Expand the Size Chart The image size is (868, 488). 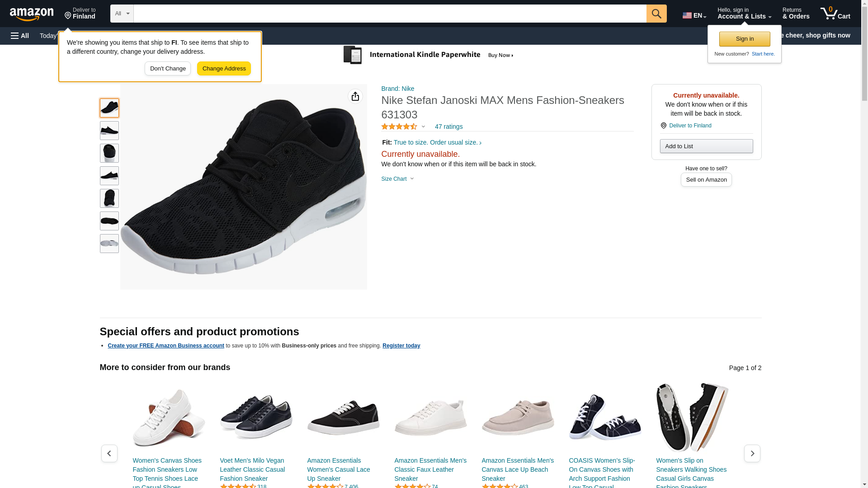(397, 179)
